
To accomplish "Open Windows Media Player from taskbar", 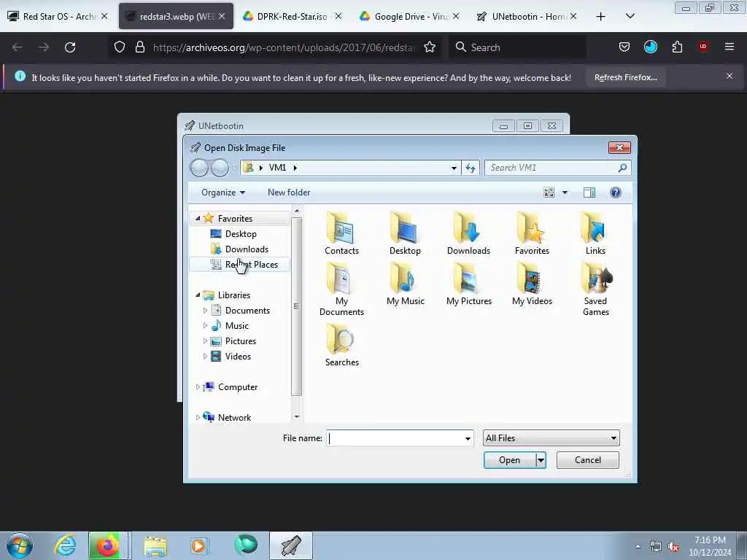I will [198, 545].
